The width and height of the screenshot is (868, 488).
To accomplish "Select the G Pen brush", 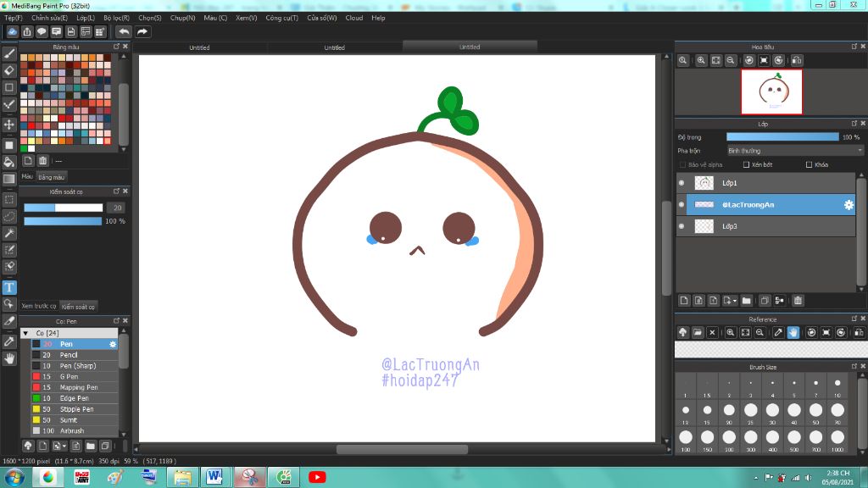I will coord(75,376).
